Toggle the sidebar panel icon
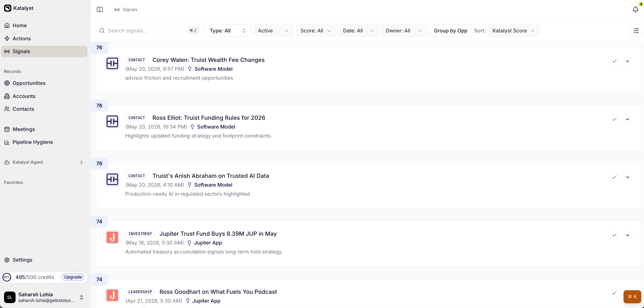Image resolution: width=644 pixels, height=308 pixels. point(100,9)
